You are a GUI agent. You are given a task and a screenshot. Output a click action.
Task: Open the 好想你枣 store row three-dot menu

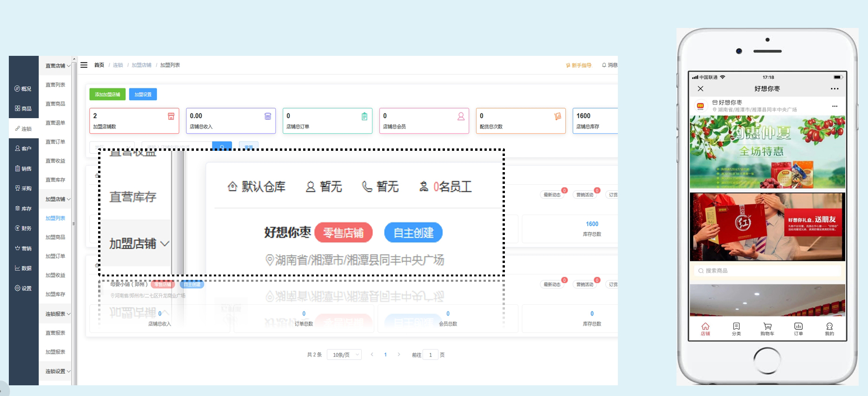pos(835,106)
